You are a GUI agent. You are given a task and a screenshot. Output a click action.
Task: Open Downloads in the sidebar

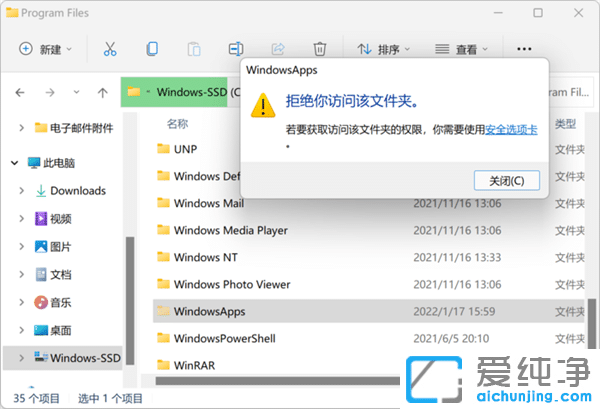(70, 191)
